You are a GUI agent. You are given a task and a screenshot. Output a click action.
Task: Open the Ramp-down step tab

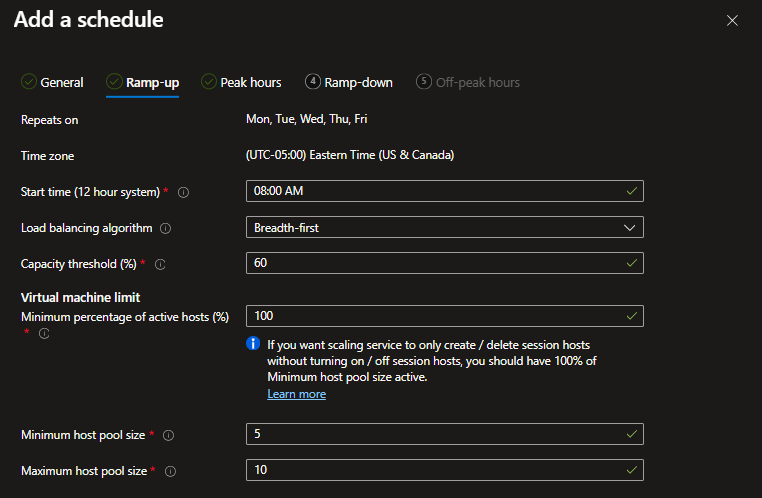349,82
